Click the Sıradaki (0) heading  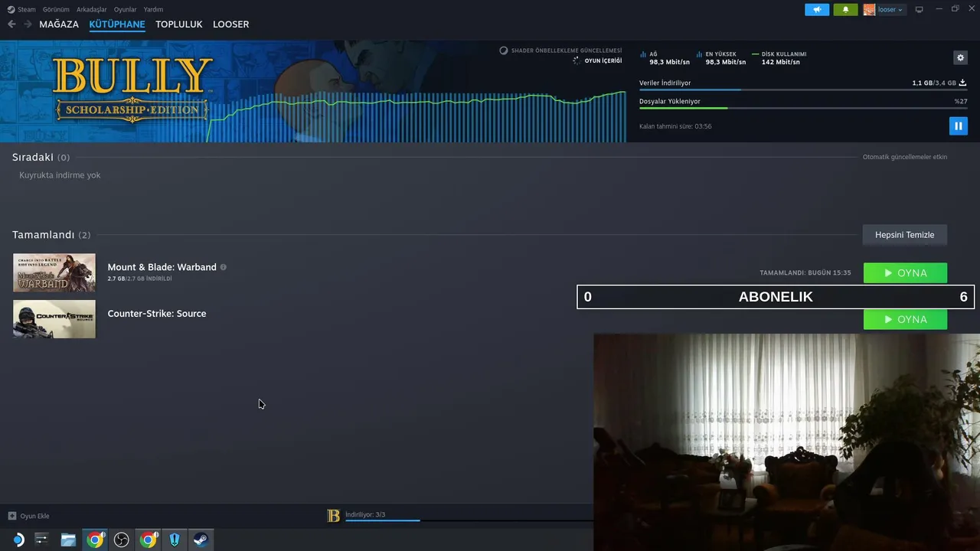(41, 157)
